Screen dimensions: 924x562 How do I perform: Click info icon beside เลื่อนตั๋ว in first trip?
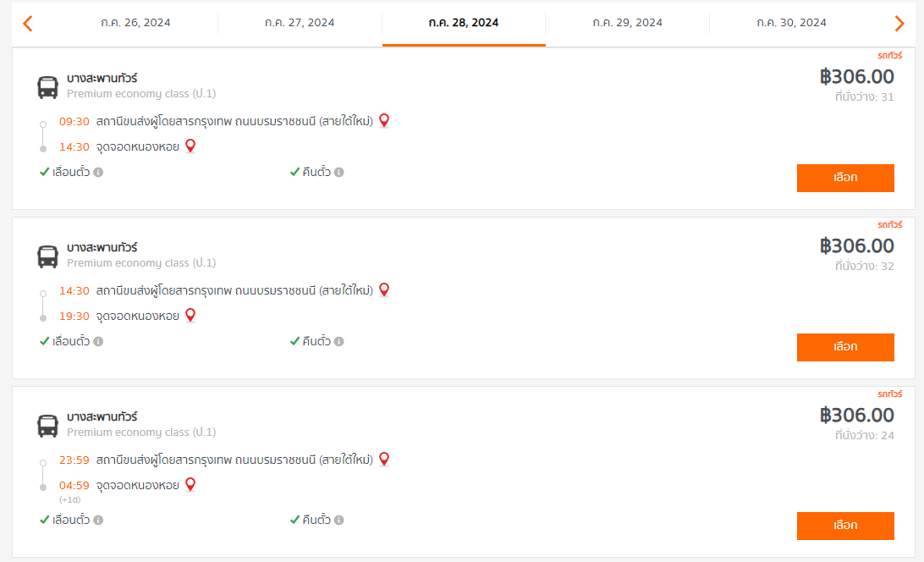(98, 172)
